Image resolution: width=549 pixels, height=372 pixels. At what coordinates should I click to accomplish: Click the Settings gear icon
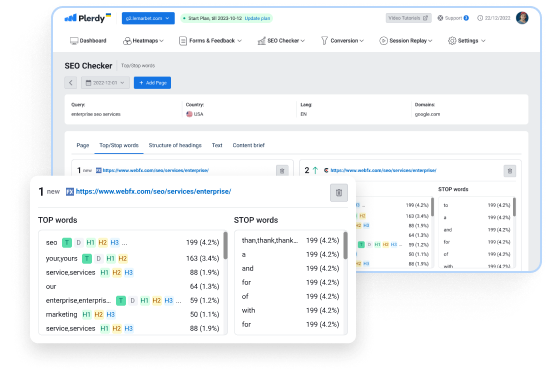(452, 41)
